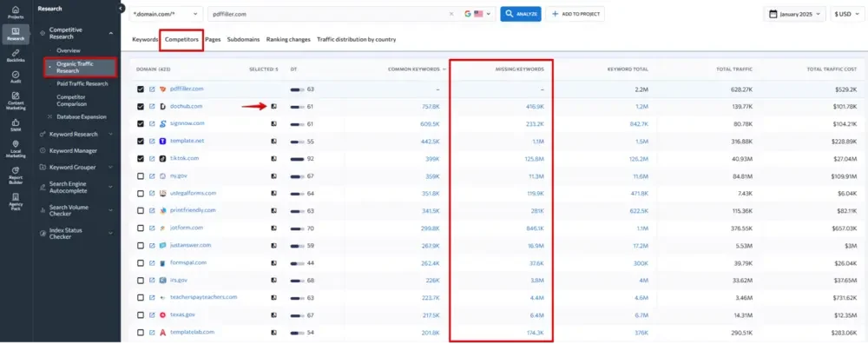Check the printfriendly.com checkbox
The width and height of the screenshot is (868, 344).
(141, 210)
